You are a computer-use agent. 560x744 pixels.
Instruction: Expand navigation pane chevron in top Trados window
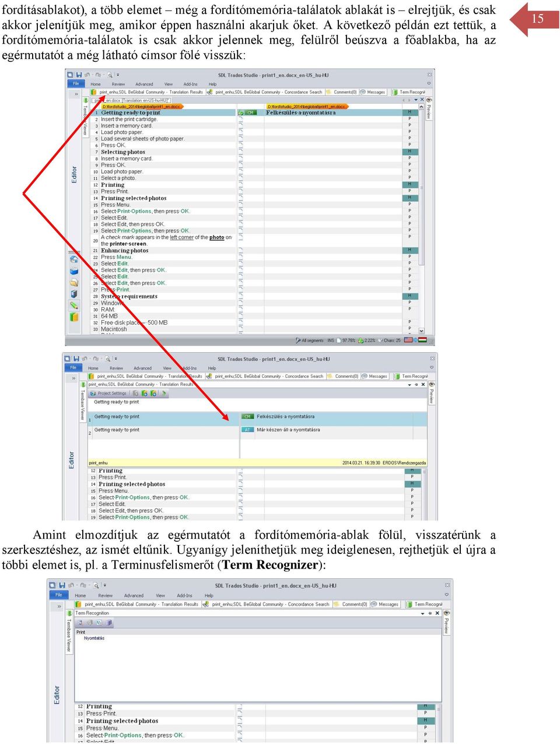coord(76,94)
